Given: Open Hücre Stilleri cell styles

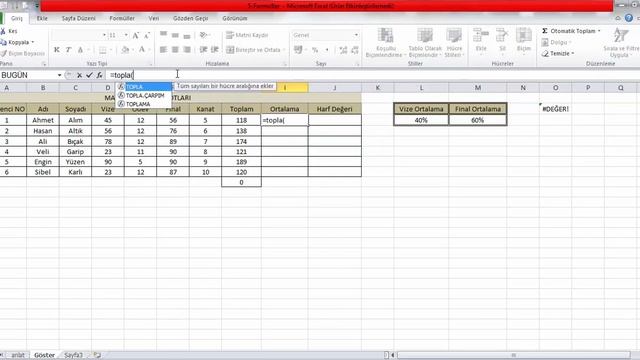Looking at the screenshot, I should click(453, 43).
